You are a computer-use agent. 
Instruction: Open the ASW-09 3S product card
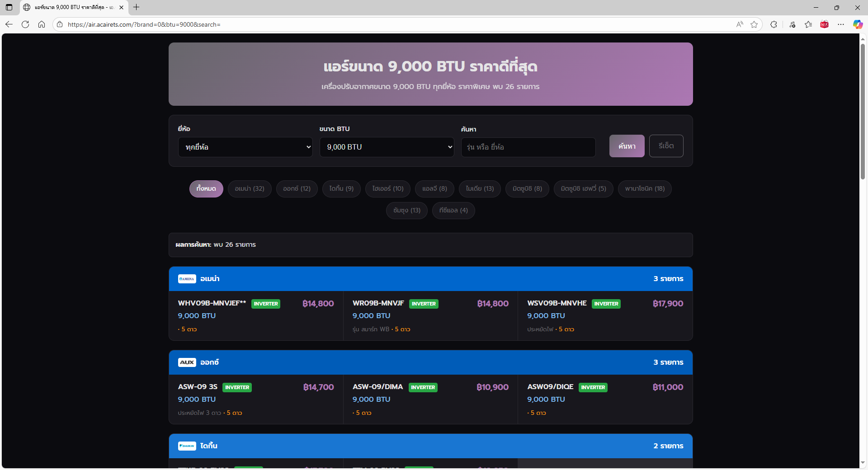pos(256,399)
